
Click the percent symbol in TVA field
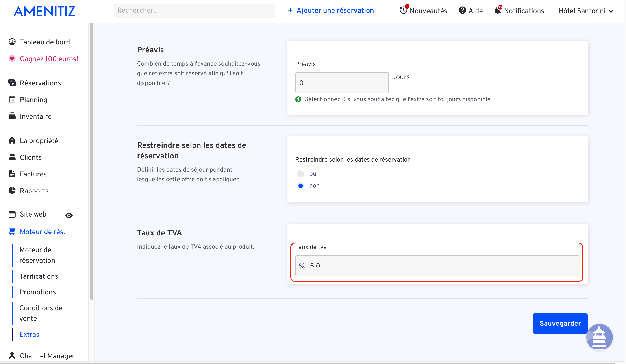click(302, 266)
